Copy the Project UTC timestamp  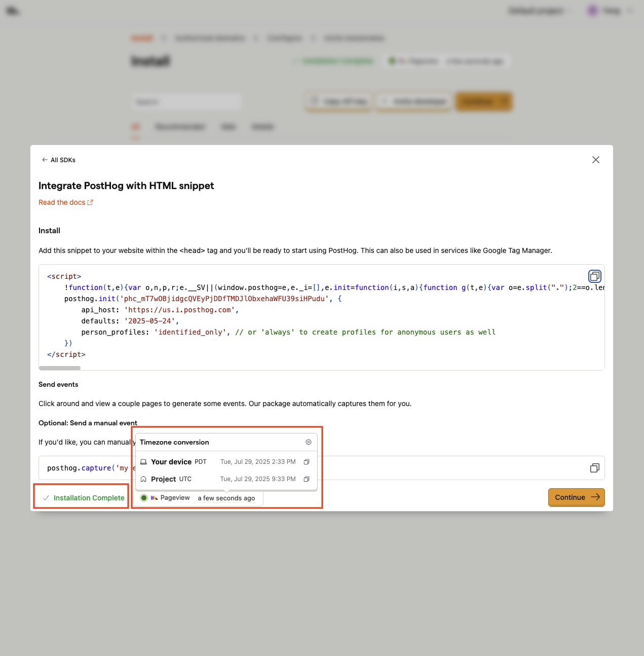[307, 479]
